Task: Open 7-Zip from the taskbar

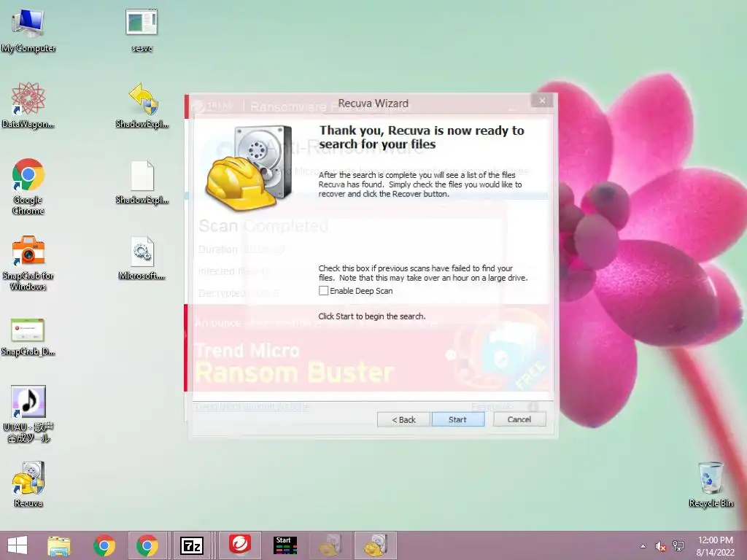Action: (192, 545)
